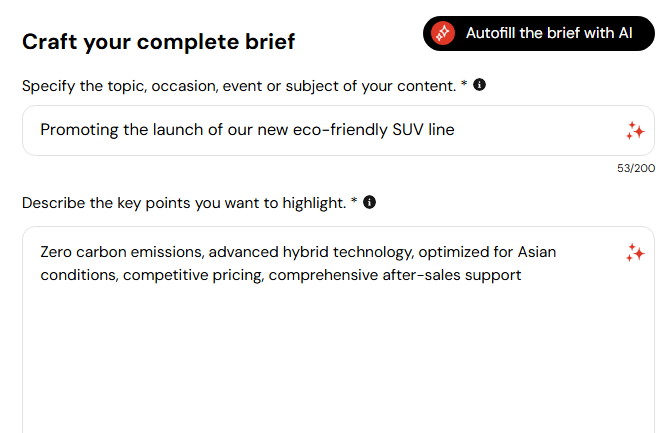Click the AI sparkle icon in the topic field

635,131
